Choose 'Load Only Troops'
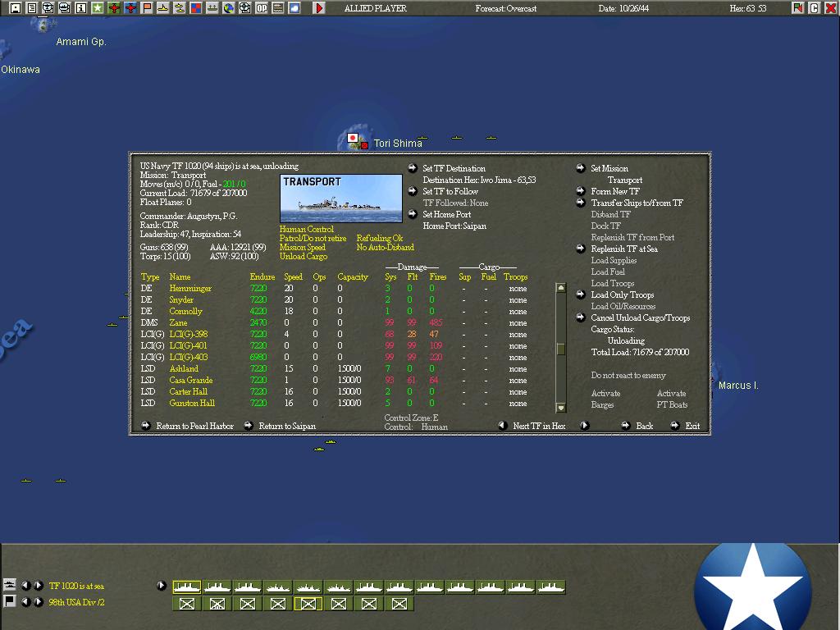This screenshot has width=840, height=630. click(623, 295)
